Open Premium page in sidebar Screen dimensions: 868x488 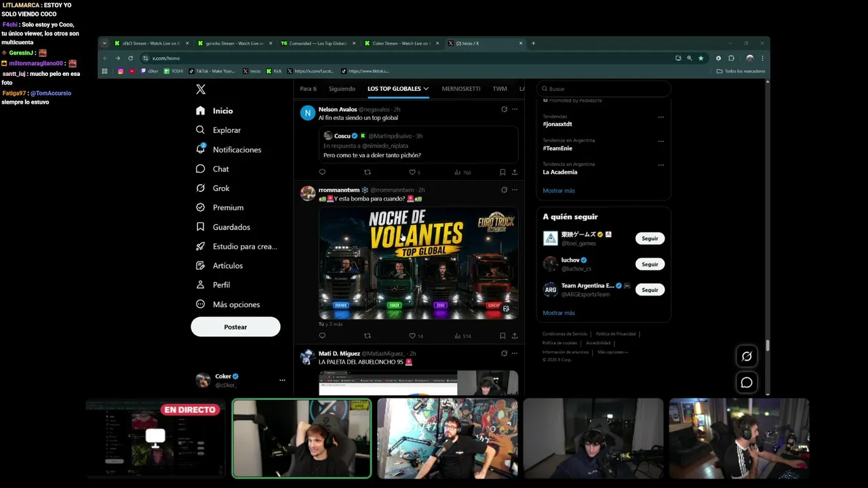pos(220,207)
